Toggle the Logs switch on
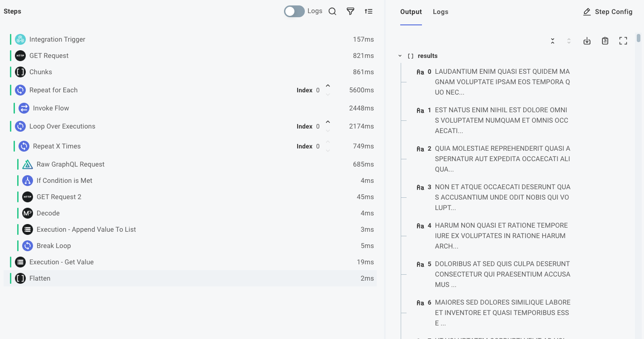The height and width of the screenshot is (339, 644). (294, 11)
